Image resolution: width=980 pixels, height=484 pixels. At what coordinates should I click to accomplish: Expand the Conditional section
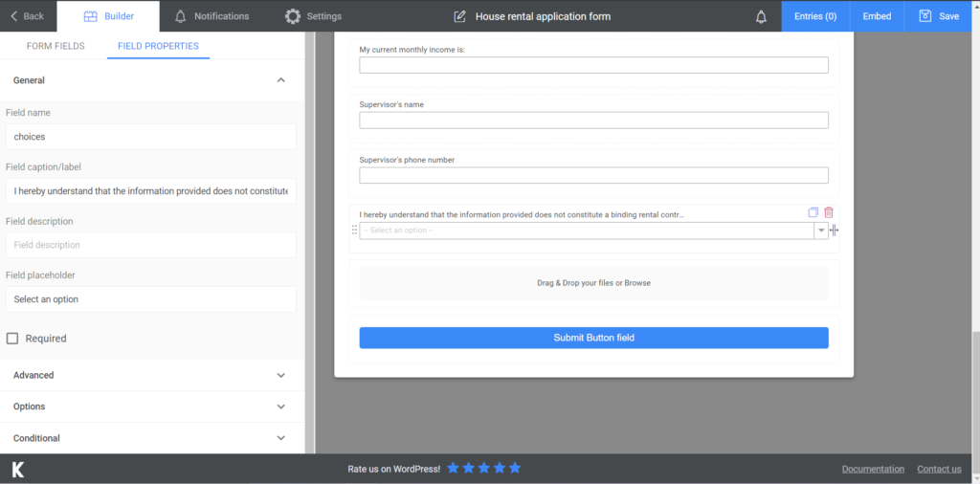(152, 438)
